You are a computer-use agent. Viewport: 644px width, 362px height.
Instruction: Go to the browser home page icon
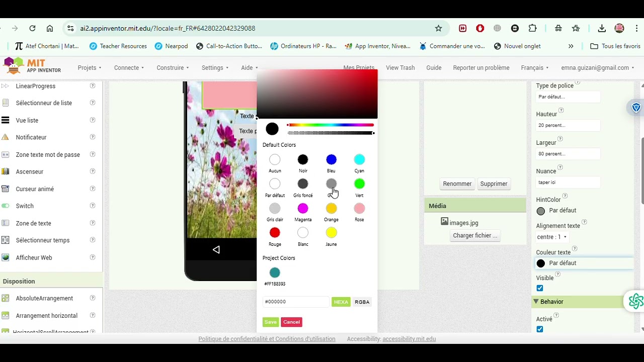pyautogui.click(x=49, y=29)
